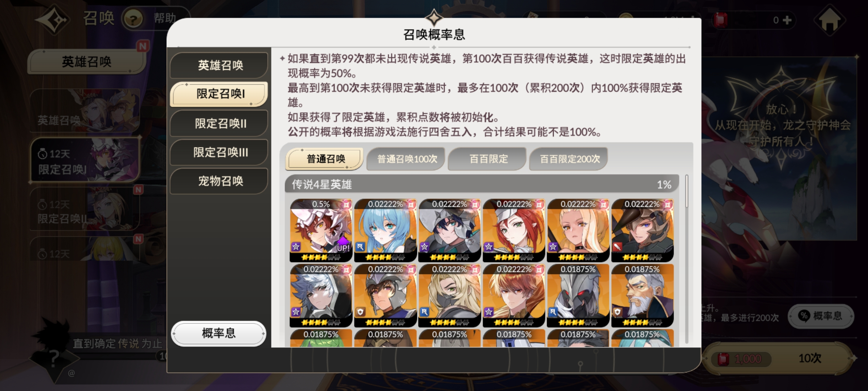Tap the white-bearded old man hero portrait
Screen dimensions: 868x391
pos(642,295)
